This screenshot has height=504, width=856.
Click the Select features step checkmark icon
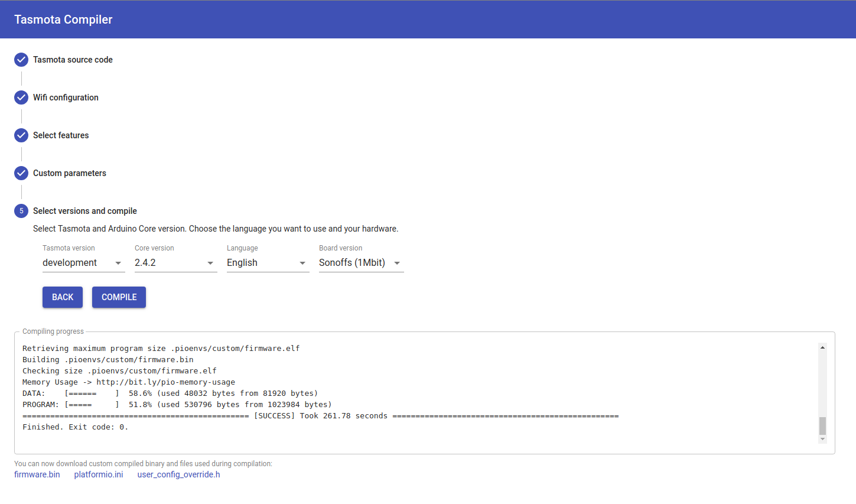click(21, 135)
